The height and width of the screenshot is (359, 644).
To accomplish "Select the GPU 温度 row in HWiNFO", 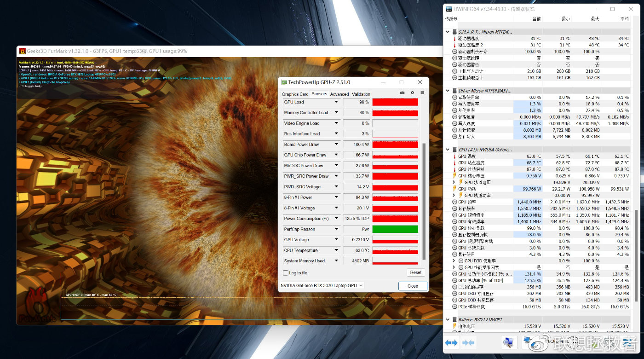I will (540, 156).
